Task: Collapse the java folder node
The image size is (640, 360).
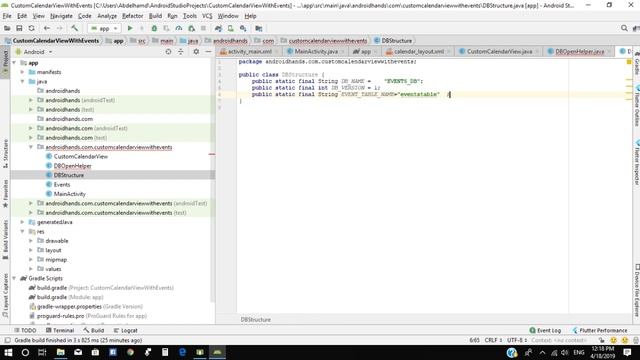Action: pyautogui.click(x=23, y=82)
